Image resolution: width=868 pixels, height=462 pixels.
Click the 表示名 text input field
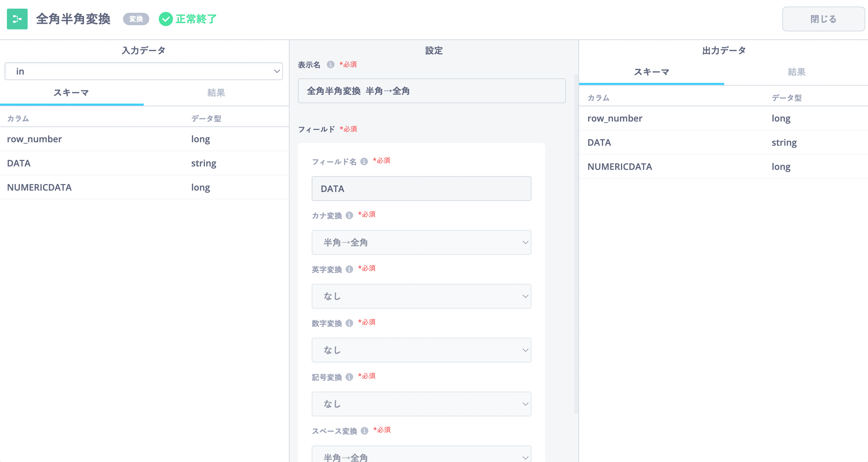tap(432, 91)
